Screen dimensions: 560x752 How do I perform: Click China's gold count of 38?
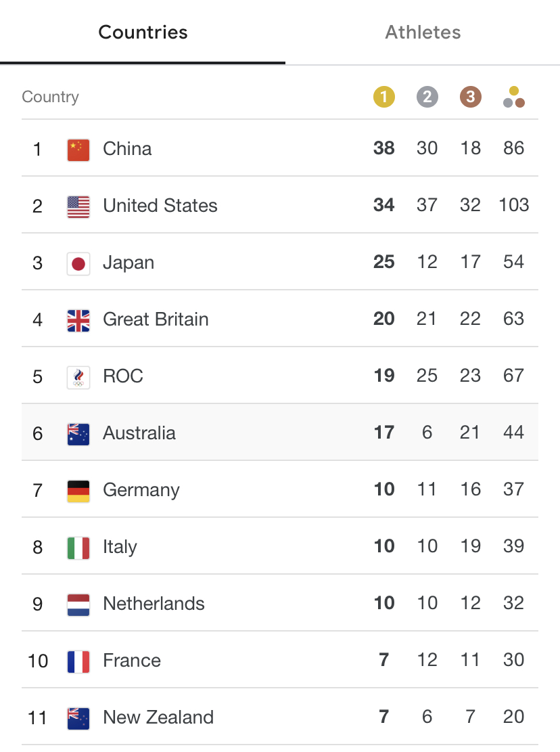383,148
